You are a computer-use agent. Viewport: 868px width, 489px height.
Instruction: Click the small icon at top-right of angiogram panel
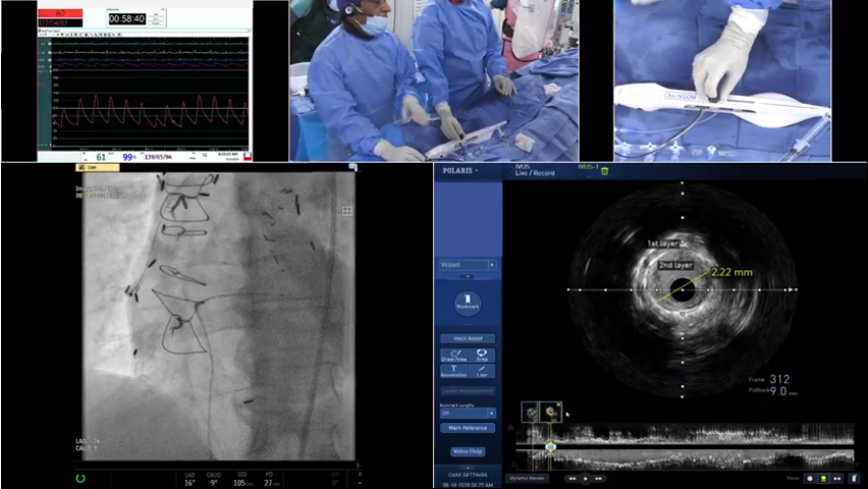pyautogui.click(x=352, y=167)
